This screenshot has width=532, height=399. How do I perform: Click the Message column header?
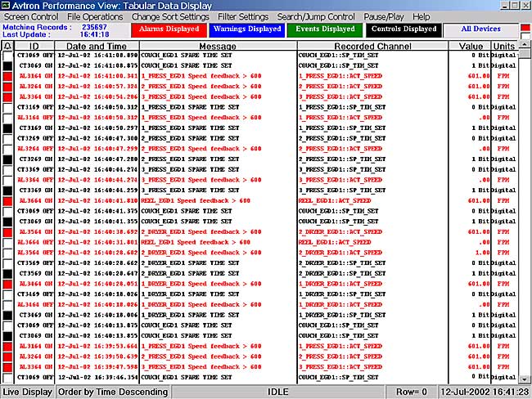(218, 46)
